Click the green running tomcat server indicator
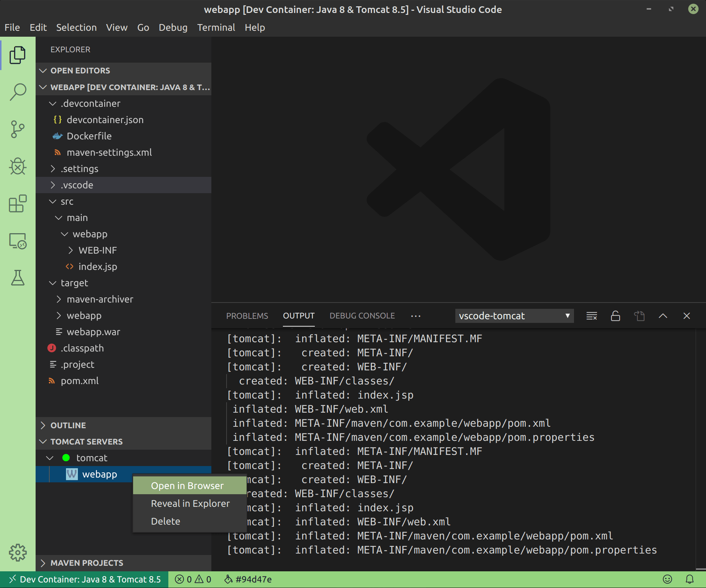The image size is (706, 588). tap(66, 458)
